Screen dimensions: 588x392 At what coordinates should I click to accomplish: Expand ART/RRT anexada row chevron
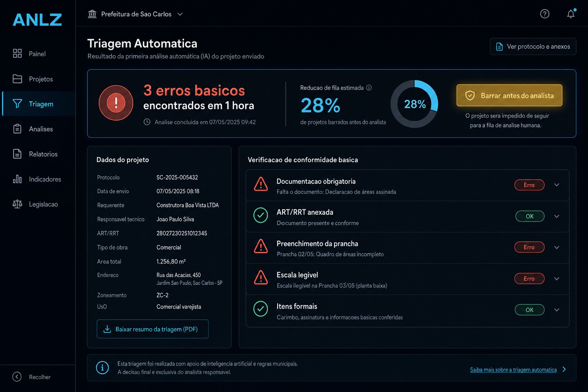point(557,216)
